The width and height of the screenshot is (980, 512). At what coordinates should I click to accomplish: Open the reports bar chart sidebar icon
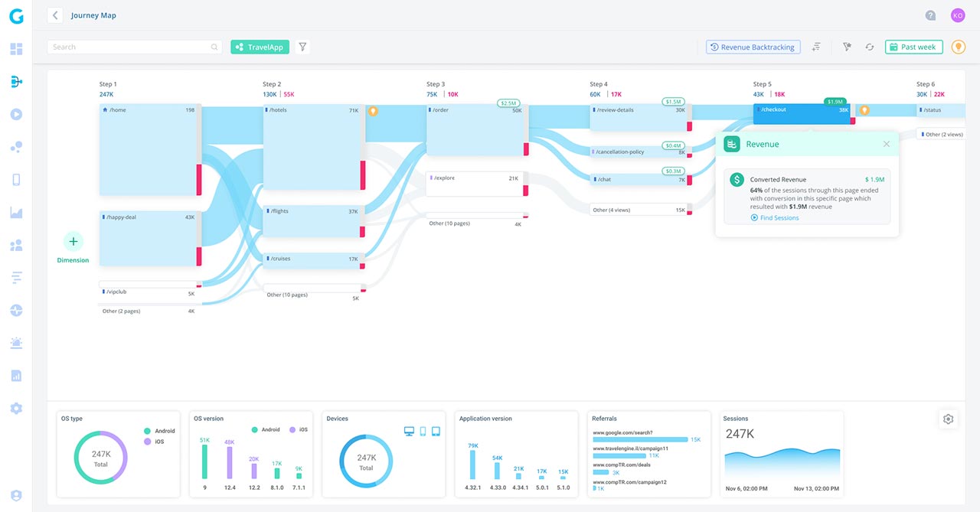pos(16,376)
